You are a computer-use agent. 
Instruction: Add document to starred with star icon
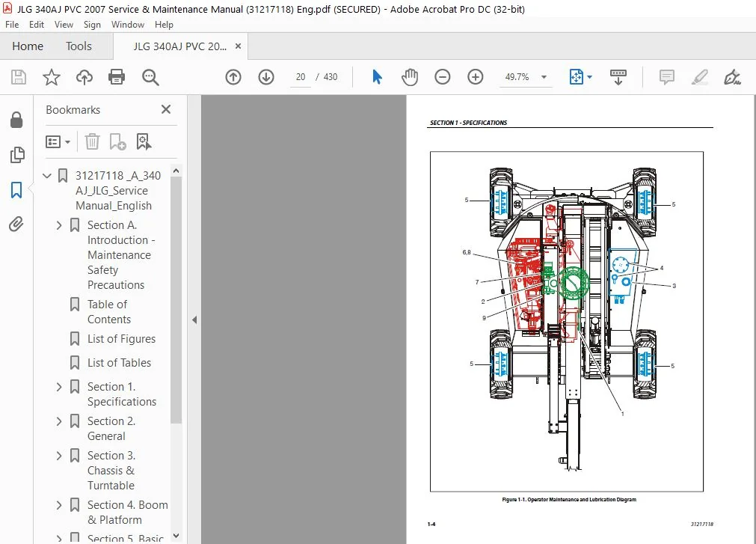pyautogui.click(x=51, y=77)
